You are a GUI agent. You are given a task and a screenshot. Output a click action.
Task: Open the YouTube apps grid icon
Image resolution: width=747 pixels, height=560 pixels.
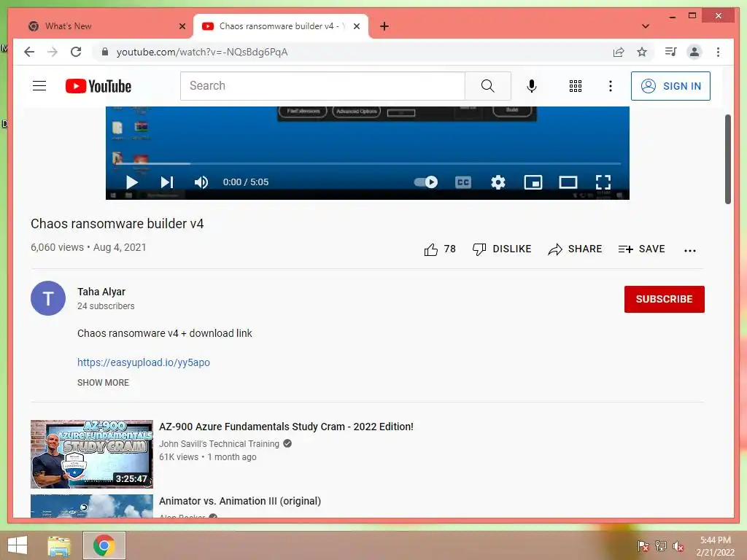[x=575, y=86]
